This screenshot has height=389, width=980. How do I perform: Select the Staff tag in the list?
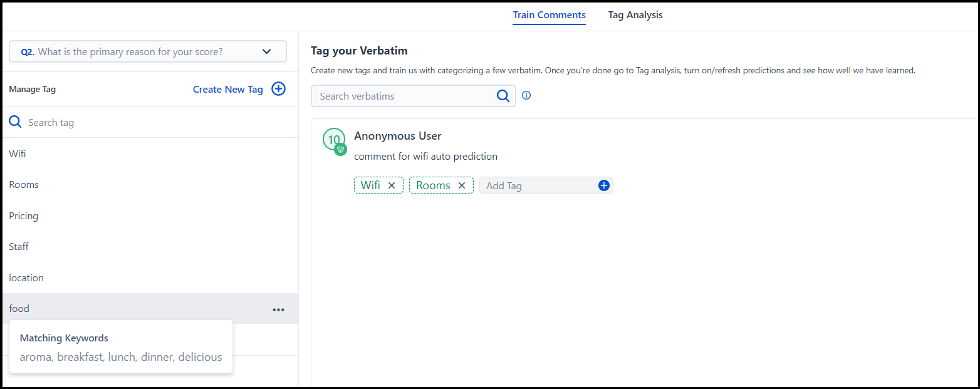(19, 247)
